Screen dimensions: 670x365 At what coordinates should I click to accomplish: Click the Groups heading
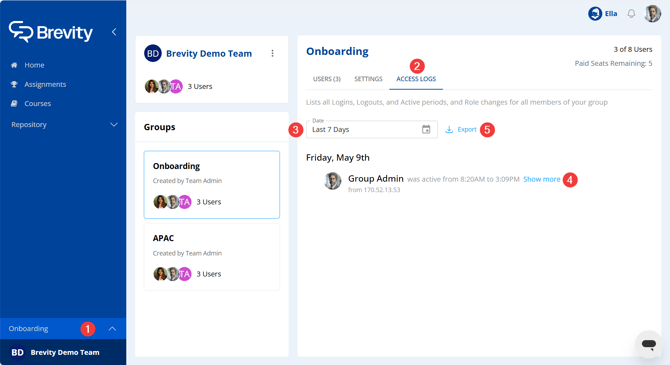159,127
